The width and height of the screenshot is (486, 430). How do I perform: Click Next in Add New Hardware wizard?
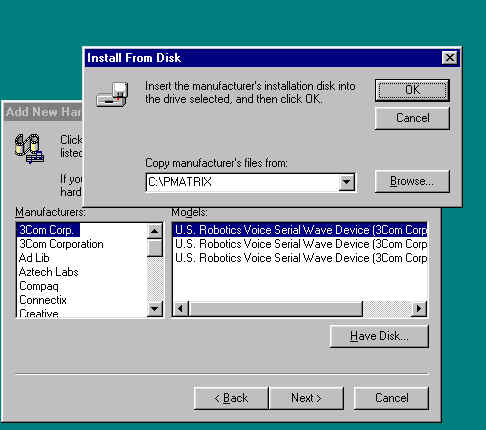(x=306, y=398)
